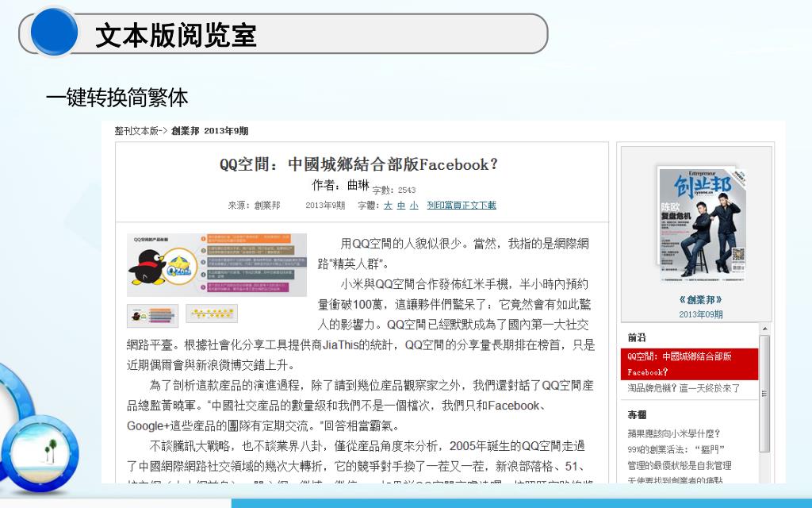Viewport: 812px width, 508px height.
Task: Click the 字數: 2543 word count
Action: [393, 190]
